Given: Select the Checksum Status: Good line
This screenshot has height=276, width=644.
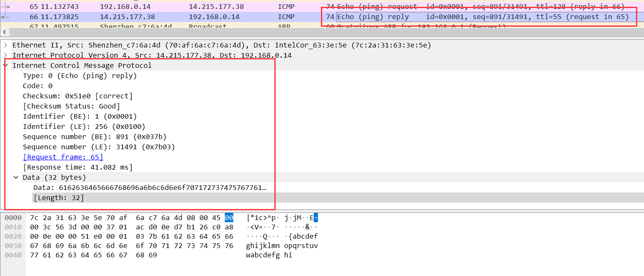Looking at the screenshot, I should (x=72, y=106).
